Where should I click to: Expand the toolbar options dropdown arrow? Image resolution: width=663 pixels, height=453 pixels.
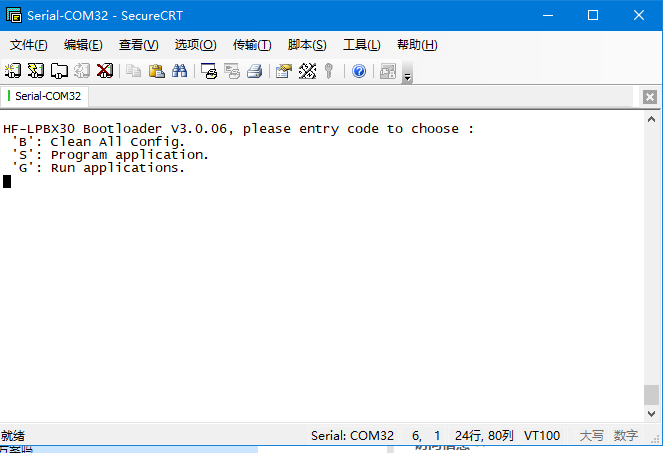coord(407,76)
